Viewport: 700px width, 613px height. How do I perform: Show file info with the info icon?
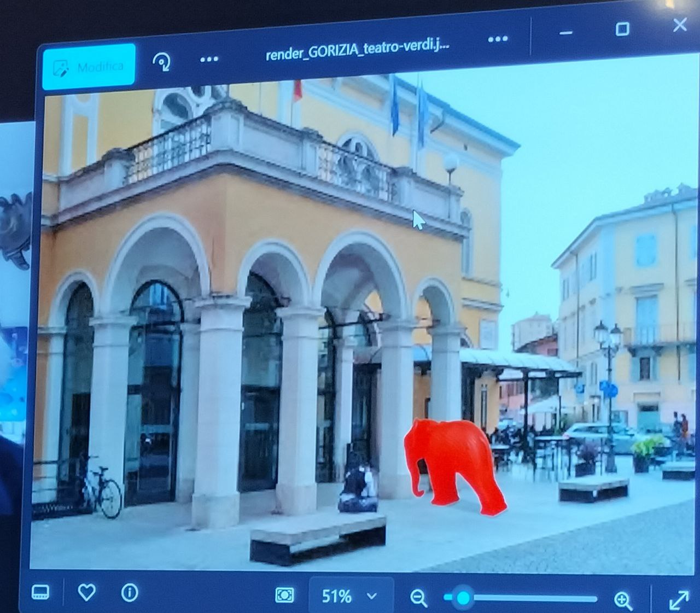(130, 592)
